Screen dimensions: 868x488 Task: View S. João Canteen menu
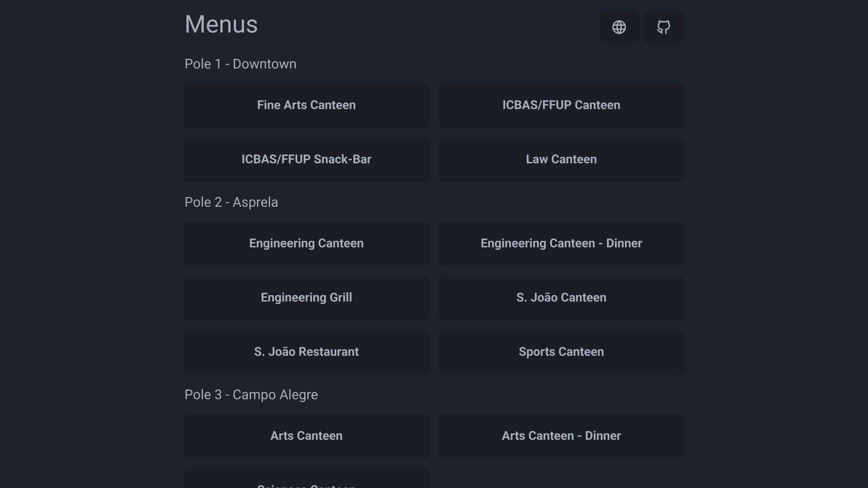[x=561, y=298]
